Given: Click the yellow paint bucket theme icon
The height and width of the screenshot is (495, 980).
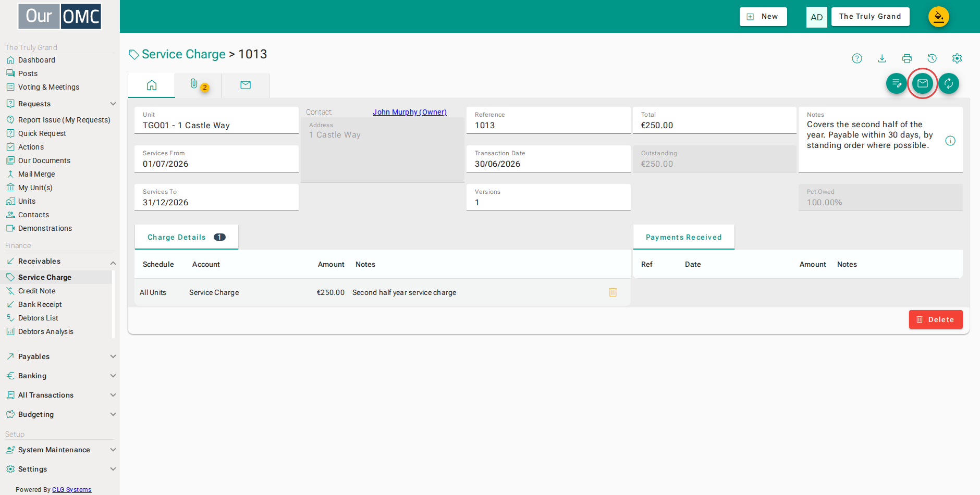Looking at the screenshot, I should coord(938,17).
